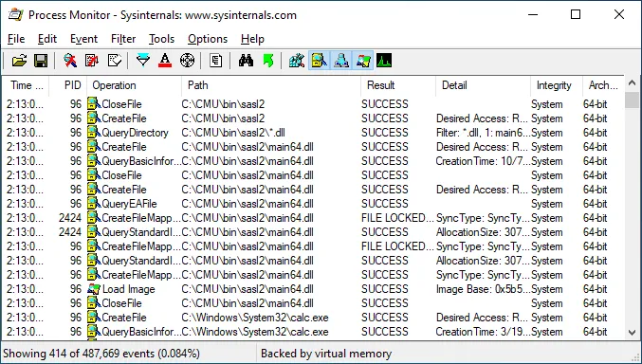This screenshot has height=364, width=642.
Task: Open the Filter funnel icon
Action: [143, 61]
